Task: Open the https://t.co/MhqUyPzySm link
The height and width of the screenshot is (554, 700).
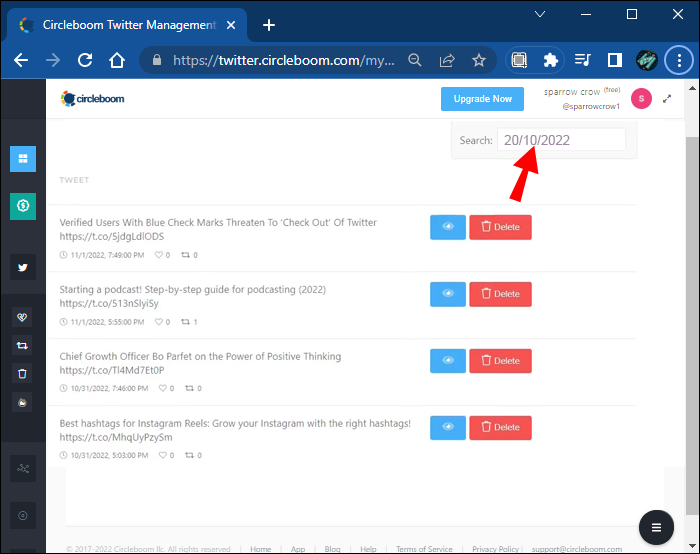Action: (x=116, y=437)
